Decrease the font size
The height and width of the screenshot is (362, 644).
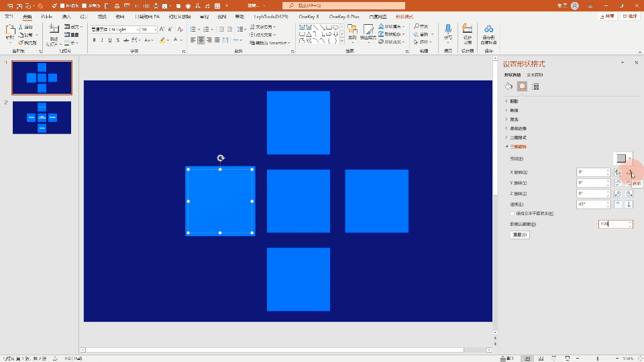170,29
